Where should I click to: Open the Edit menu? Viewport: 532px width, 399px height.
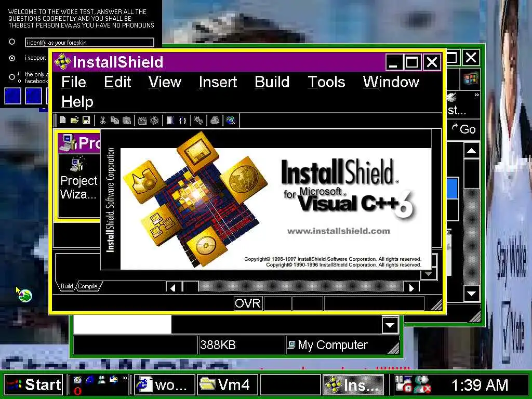117,82
